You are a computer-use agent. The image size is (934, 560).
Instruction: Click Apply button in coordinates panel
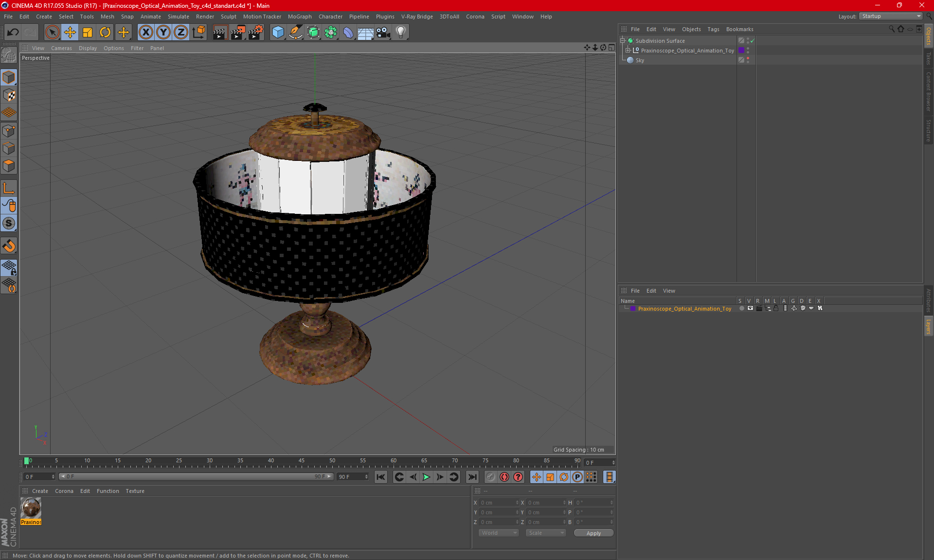592,533
